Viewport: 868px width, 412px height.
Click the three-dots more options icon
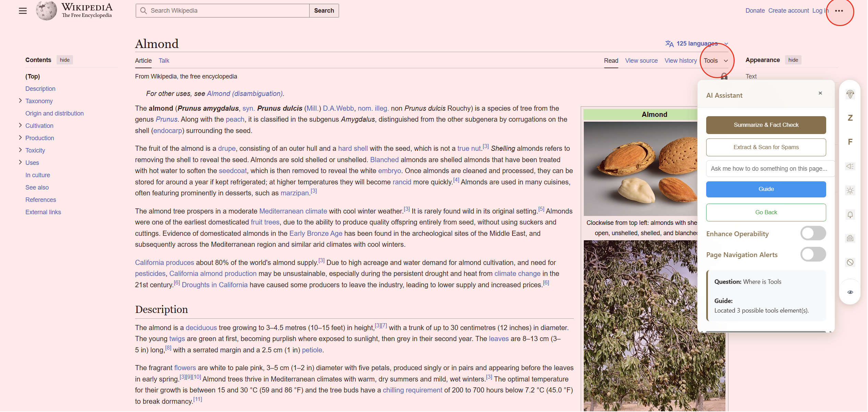click(x=839, y=11)
